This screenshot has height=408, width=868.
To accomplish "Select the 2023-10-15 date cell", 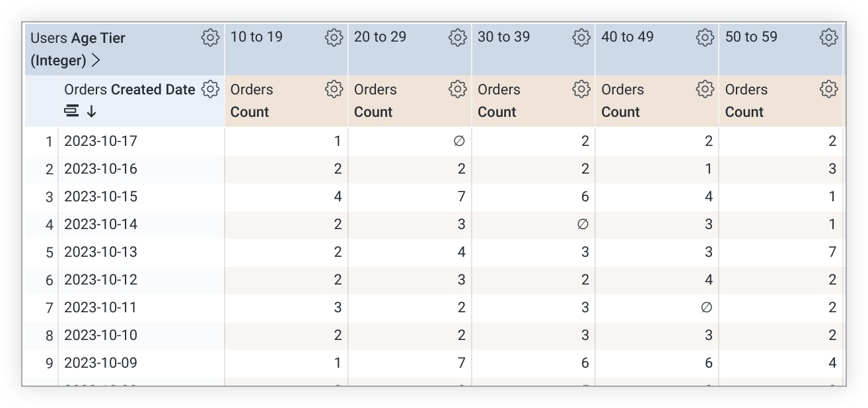I will [x=100, y=197].
